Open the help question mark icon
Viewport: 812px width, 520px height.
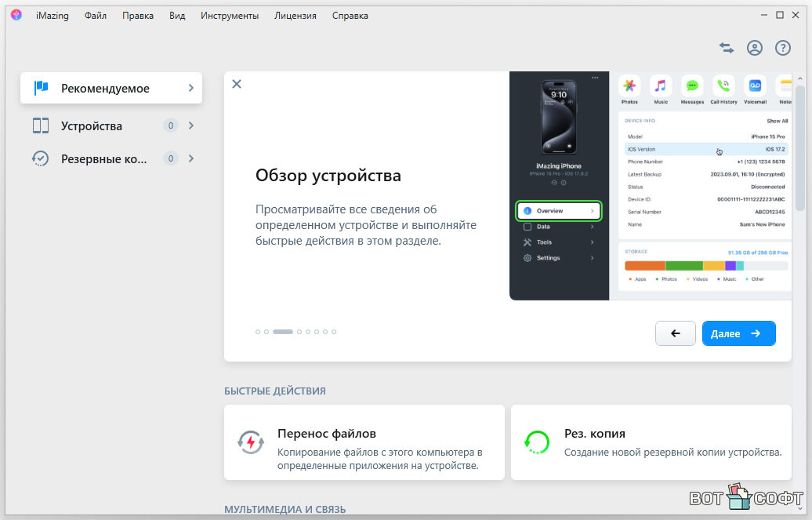click(x=783, y=48)
